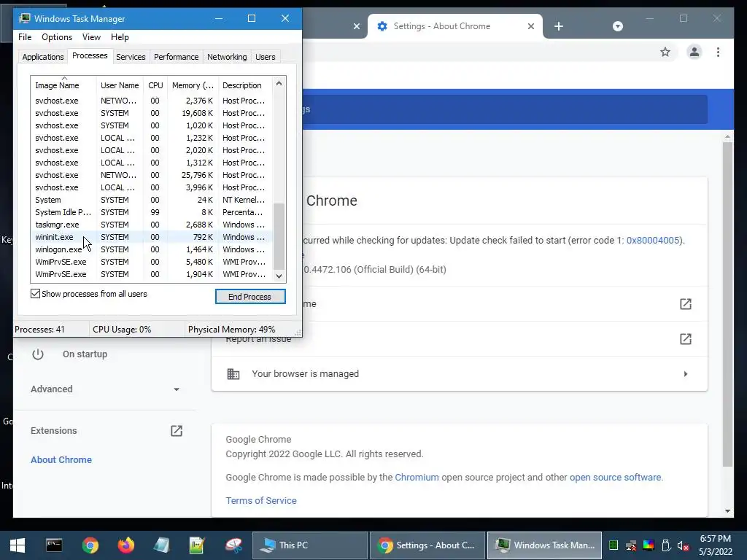
Task: Open the Paint taskbar icon
Action: 233,545
